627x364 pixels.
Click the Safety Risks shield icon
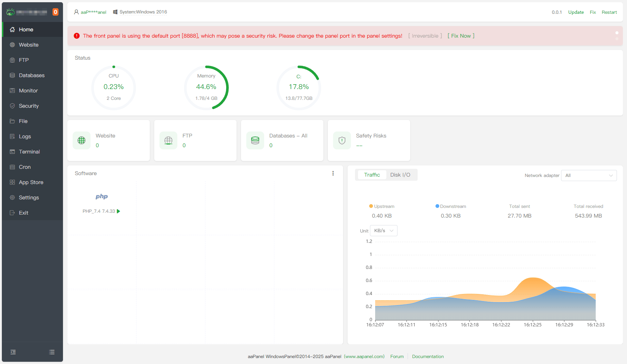tap(342, 140)
